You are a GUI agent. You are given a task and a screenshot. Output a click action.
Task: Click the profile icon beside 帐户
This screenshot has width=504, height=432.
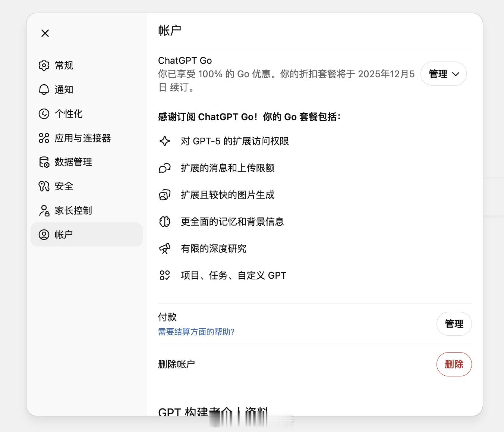44,235
